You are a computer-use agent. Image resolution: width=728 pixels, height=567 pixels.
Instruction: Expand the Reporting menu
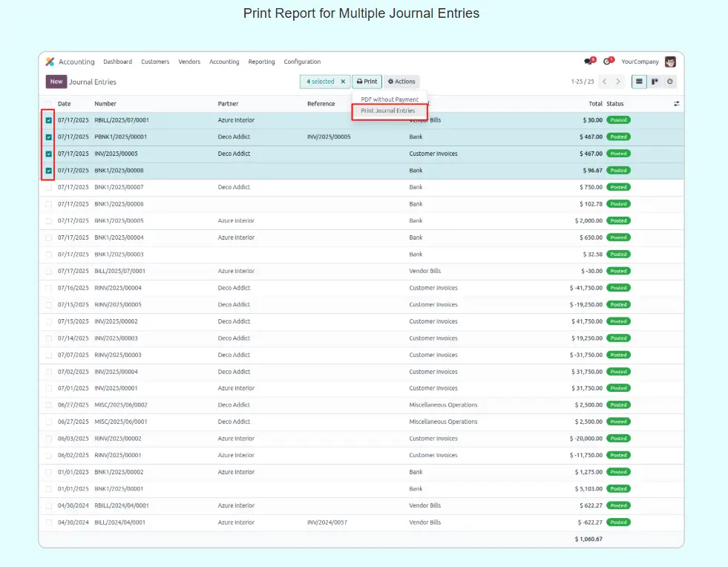point(261,62)
